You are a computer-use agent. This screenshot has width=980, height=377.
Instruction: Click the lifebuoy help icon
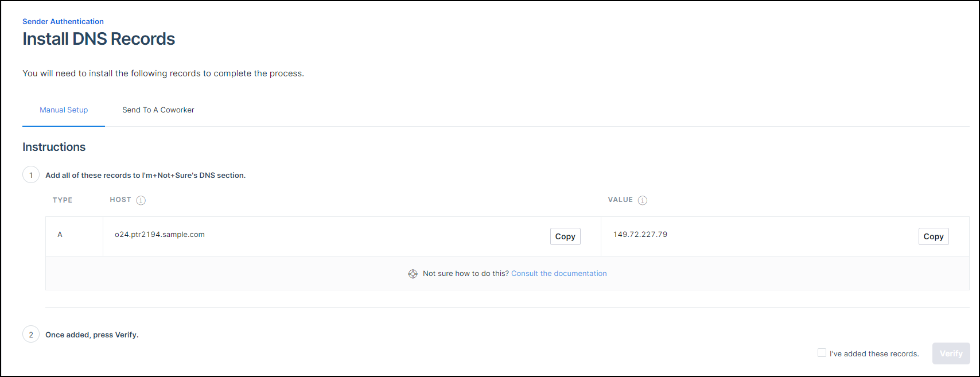(x=413, y=274)
